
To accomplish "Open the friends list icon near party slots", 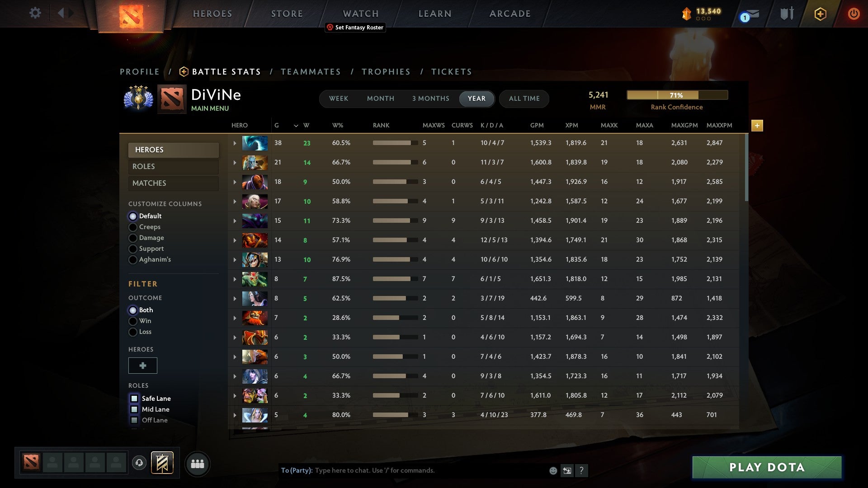I will [197, 464].
